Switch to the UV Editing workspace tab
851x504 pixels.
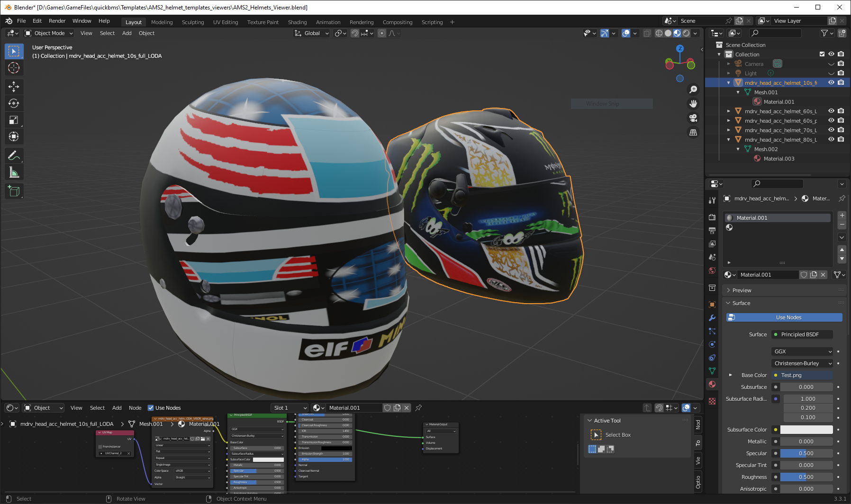tap(226, 22)
